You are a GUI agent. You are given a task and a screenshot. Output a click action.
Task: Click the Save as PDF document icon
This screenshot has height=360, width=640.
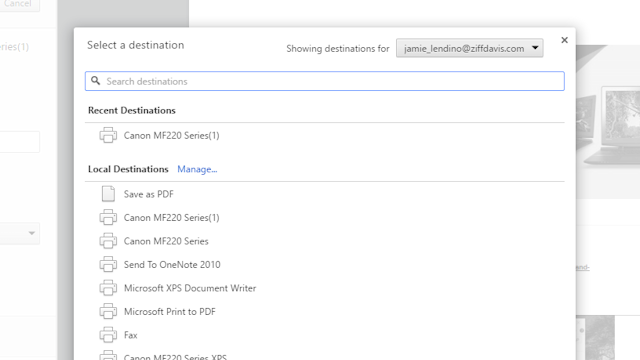(108, 194)
